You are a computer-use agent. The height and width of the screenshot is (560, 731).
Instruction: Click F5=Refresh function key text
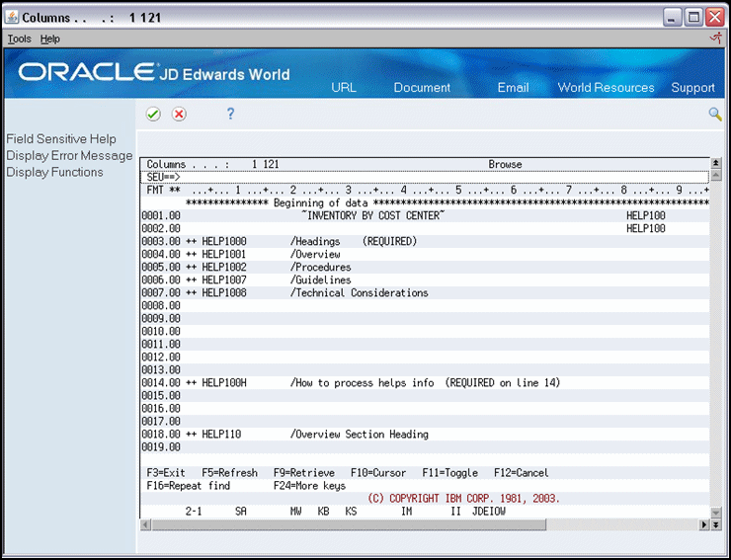(229, 473)
